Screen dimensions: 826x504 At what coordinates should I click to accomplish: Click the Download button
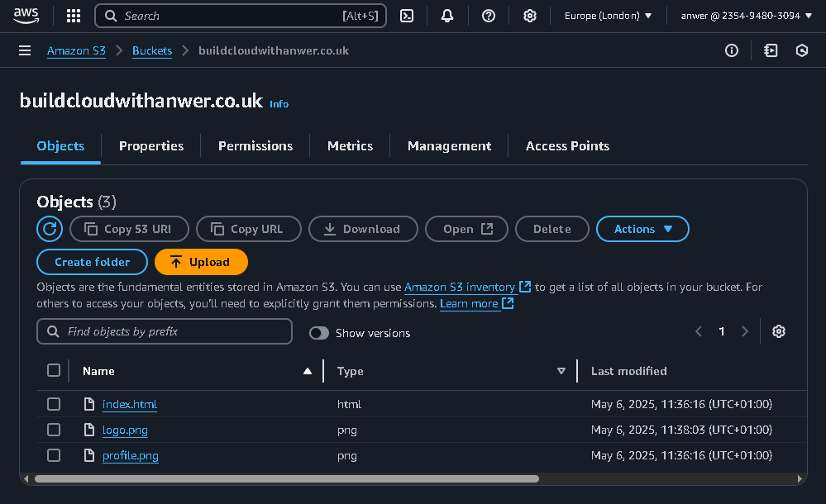tap(363, 229)
